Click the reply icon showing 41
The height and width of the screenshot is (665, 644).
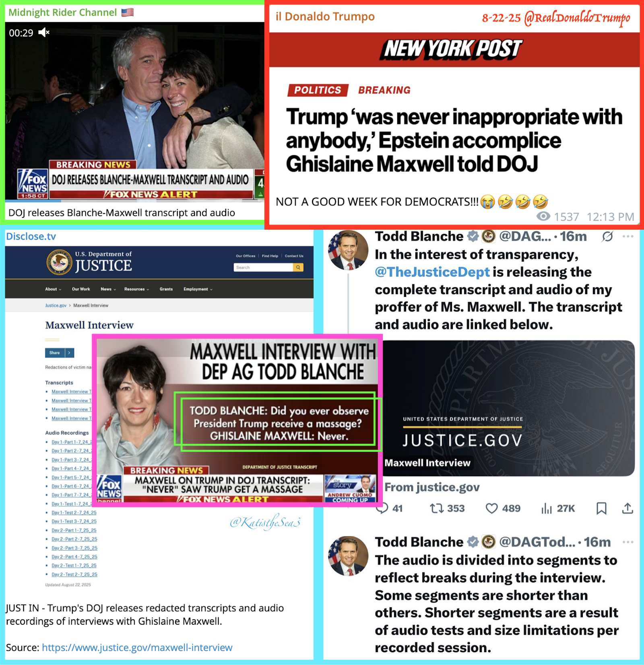(x=382, y=509)
